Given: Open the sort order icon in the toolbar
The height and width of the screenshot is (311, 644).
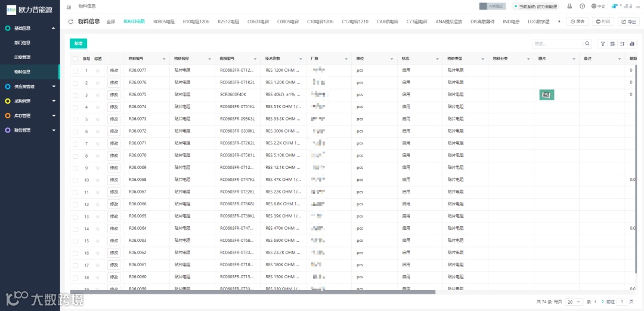Looking at the screenshot, I should 622,44.
